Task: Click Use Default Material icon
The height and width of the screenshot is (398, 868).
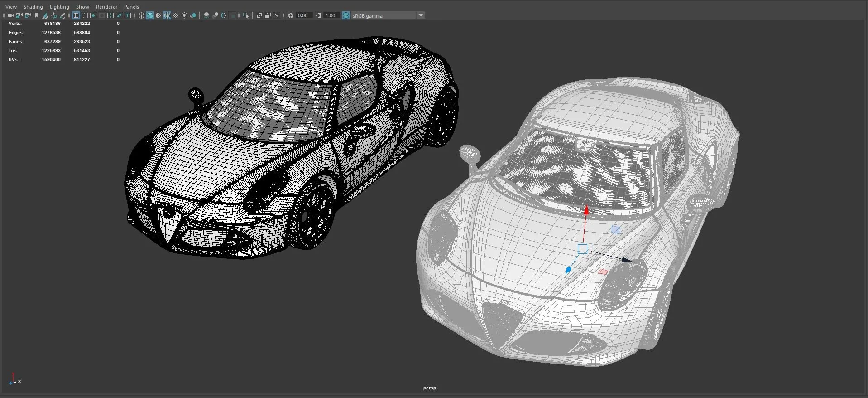Action: tap(158, 15)
